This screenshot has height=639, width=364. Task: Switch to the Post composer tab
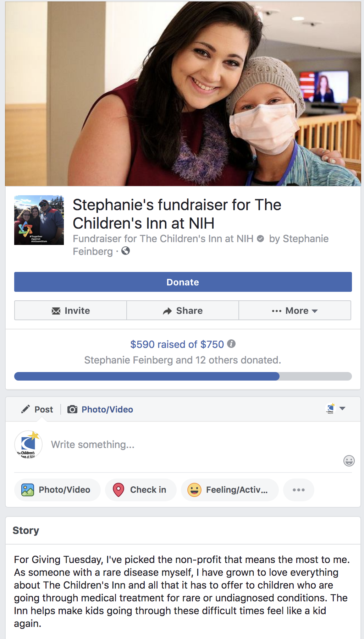[x=37, y=409]
